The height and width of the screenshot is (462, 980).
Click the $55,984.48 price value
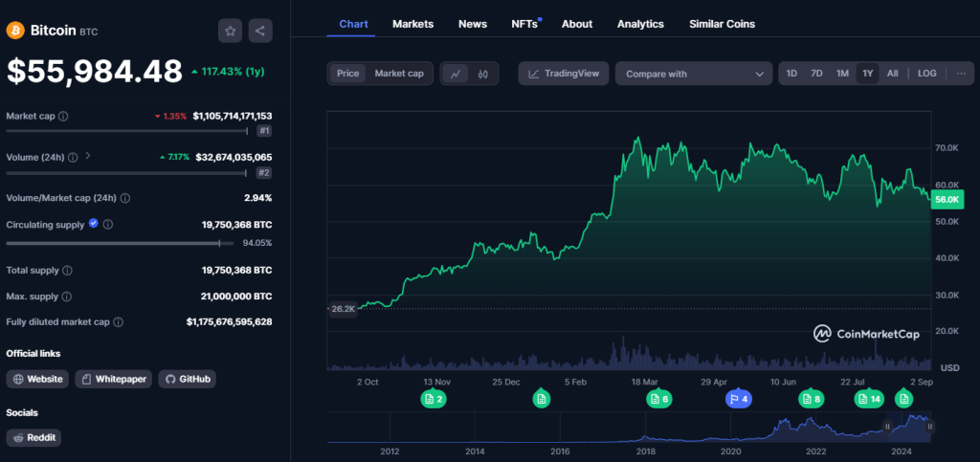pyautogui.click(x=95, y=71)
